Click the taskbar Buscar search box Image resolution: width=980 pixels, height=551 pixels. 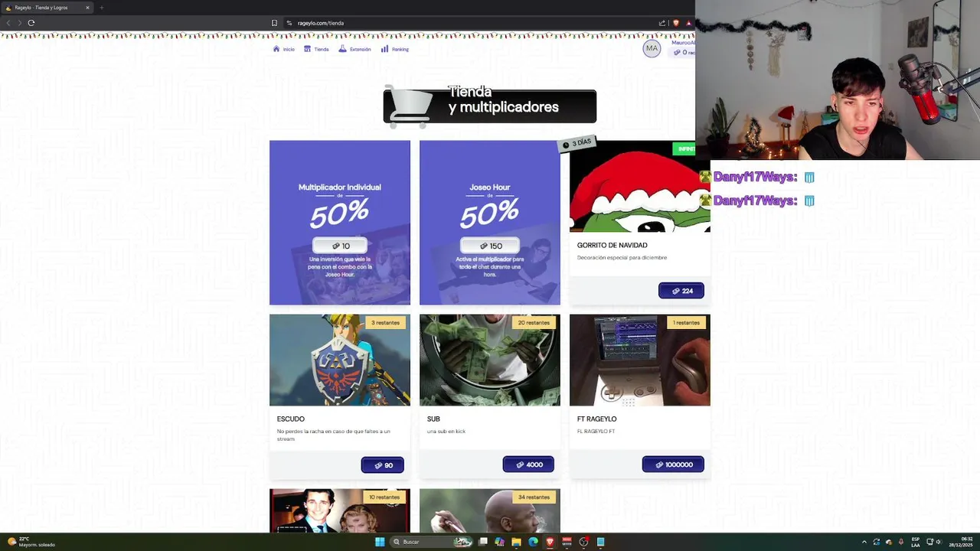click(x=430, y=542)
